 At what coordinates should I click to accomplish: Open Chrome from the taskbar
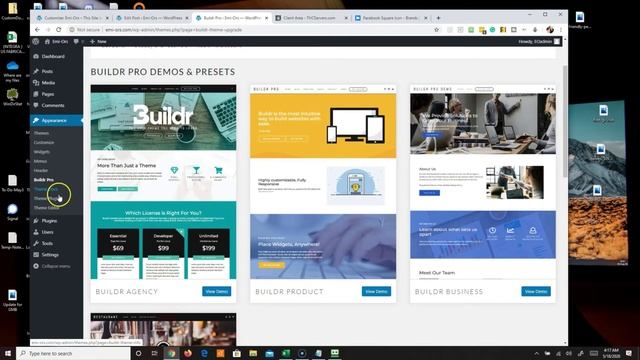[171, 353]
